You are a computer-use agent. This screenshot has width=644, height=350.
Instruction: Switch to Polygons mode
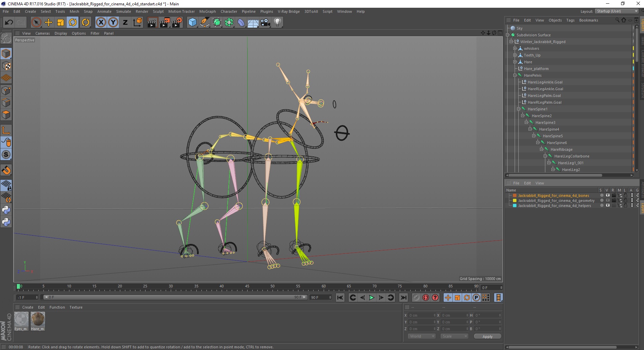(x=6, y=115)
